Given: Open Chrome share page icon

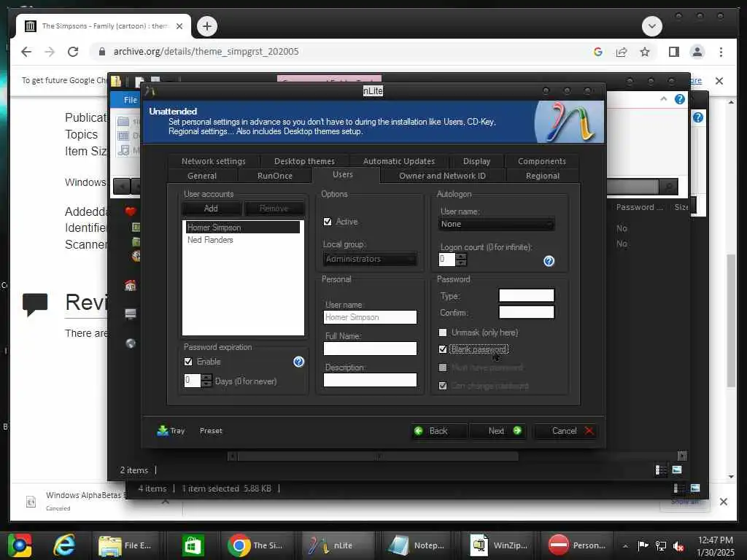Looking at the screenshot, I should point(622,52).
